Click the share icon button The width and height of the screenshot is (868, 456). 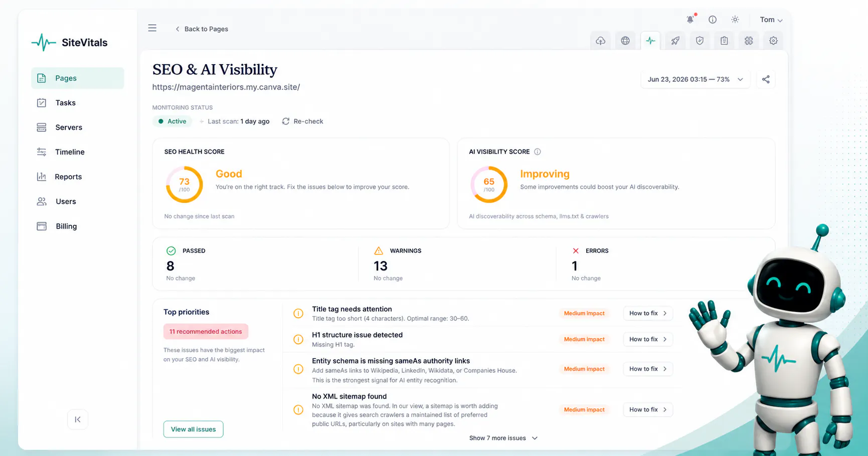click(766, 79)
